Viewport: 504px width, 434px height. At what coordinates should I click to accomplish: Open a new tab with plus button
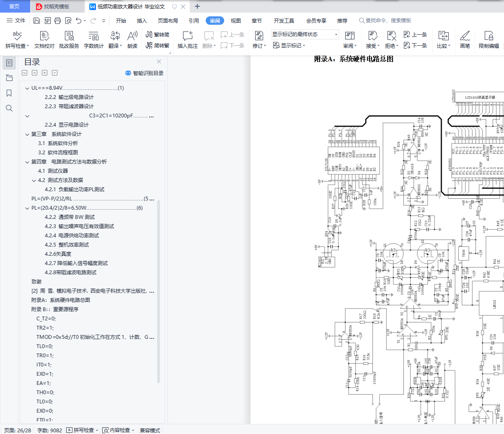[198, 6]
